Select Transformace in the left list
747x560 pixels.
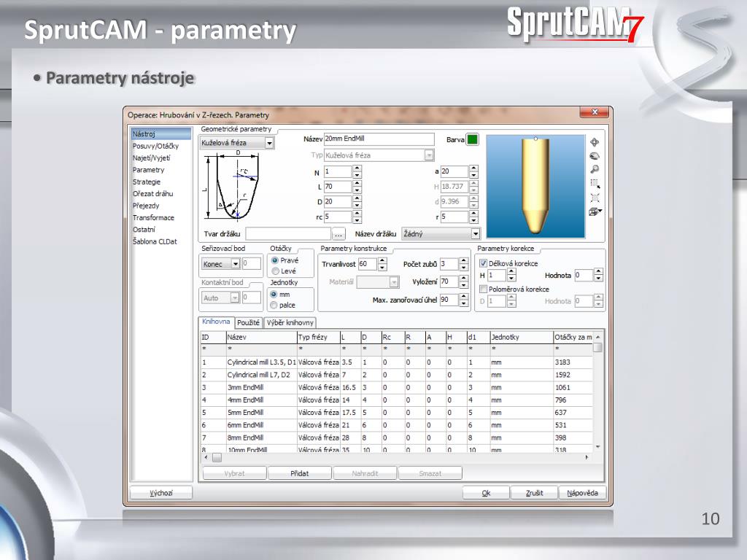153,217
